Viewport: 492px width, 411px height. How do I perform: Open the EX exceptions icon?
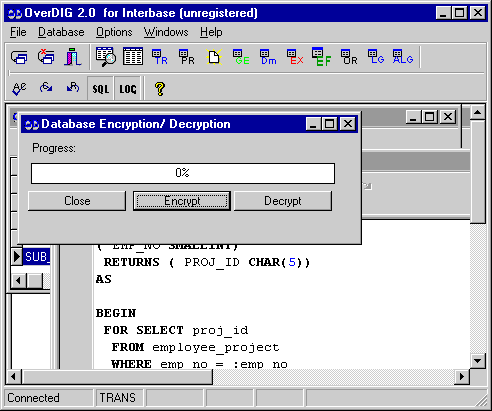[295, 57]
